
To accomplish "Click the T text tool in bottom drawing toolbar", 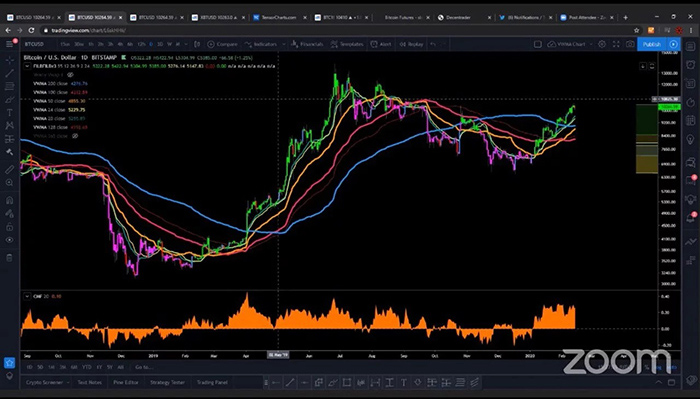I will coord(404,382).
